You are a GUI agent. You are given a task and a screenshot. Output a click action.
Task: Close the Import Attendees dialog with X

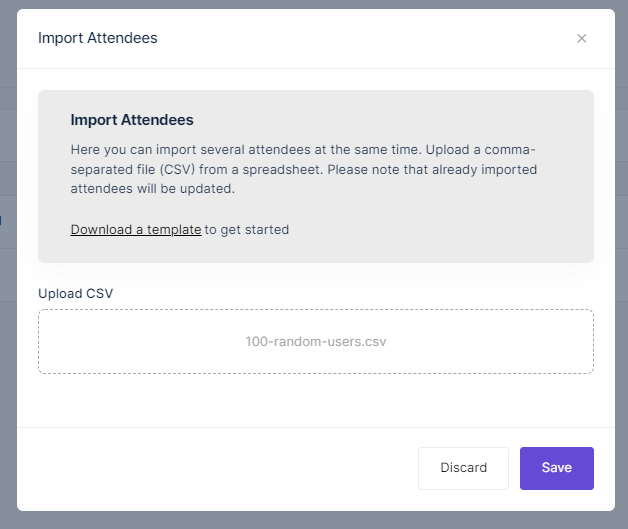581,38
